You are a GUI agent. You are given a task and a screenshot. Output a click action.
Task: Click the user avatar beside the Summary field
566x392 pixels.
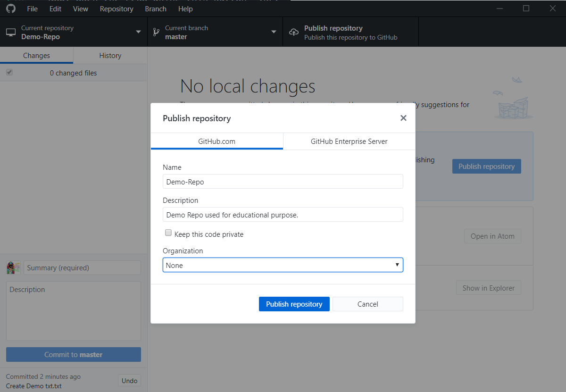point(13,267)
